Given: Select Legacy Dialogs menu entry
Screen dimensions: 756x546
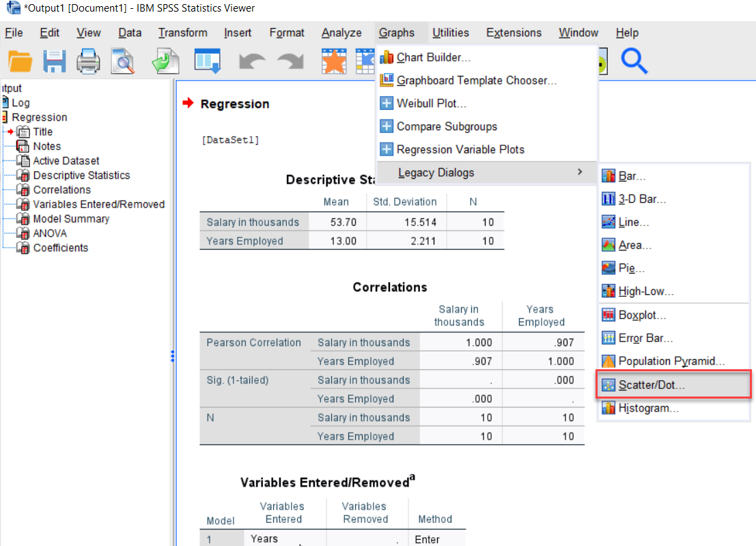Looking at the screenshot, I should coord(486,173).
